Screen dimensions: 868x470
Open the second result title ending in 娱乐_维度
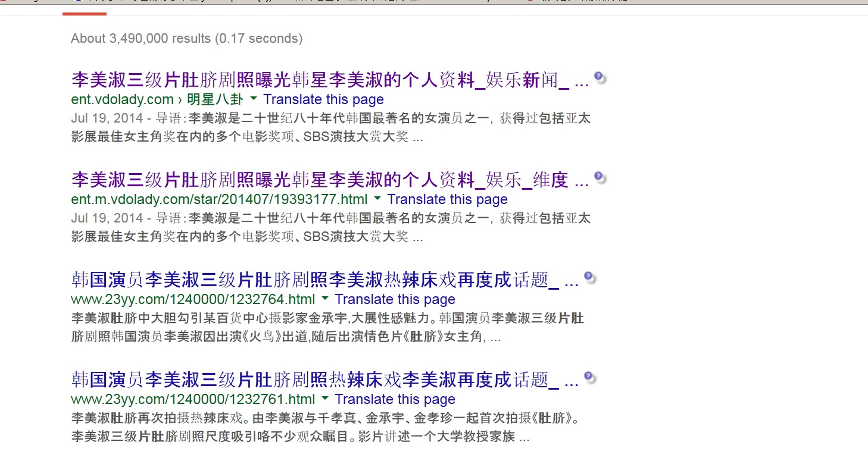click(x=329, y=180)
